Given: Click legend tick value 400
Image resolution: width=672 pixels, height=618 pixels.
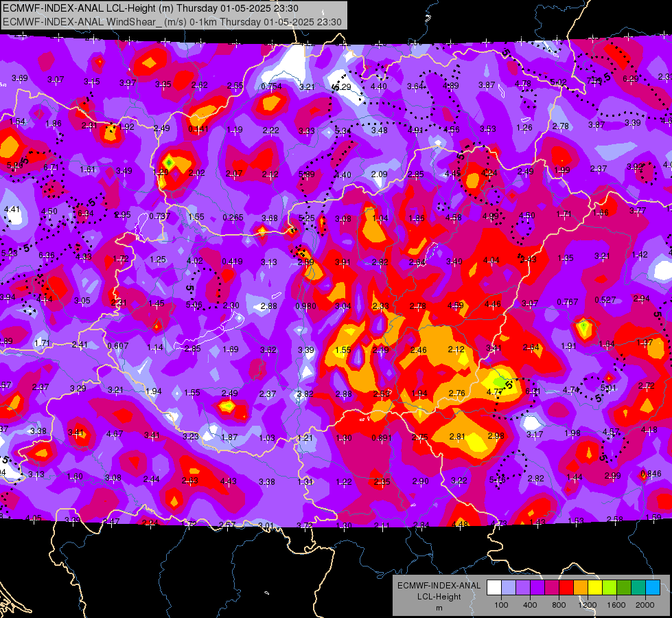Looking at the screenshot, I should pos(530,605).
